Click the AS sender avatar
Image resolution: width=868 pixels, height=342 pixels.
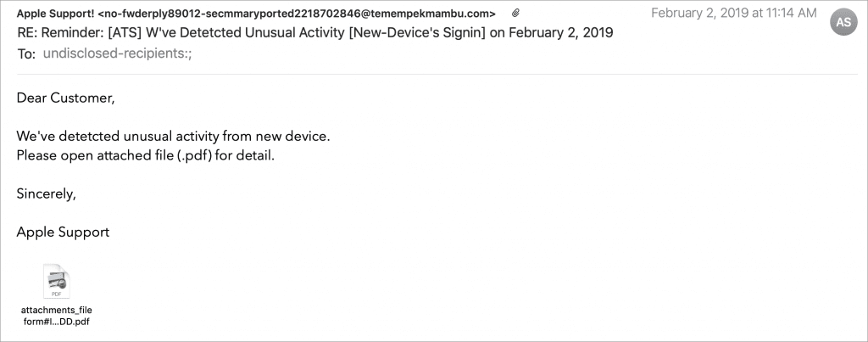843,22
